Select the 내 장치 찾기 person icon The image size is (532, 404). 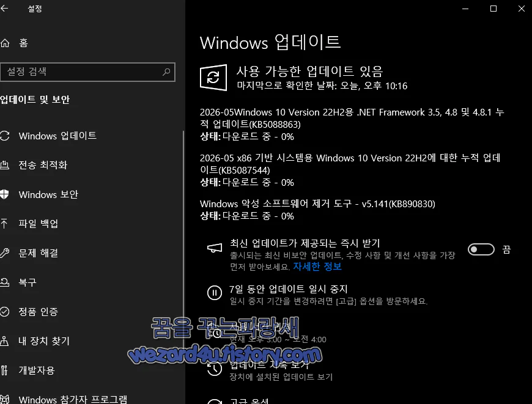pyautogui.click(x=4, y=340)
